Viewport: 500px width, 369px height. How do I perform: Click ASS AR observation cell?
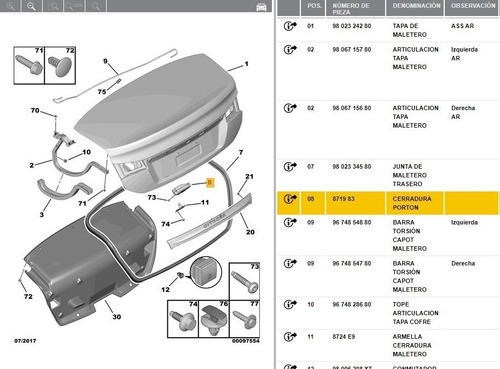(x=462, y=26)
